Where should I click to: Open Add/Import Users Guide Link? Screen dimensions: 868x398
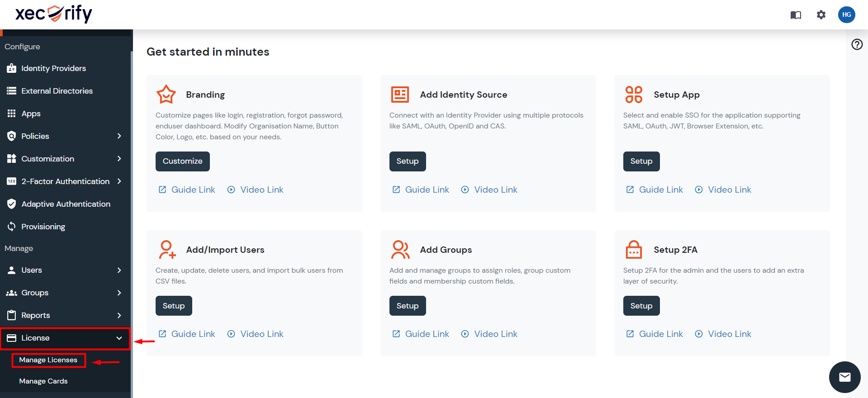[187, 334]
